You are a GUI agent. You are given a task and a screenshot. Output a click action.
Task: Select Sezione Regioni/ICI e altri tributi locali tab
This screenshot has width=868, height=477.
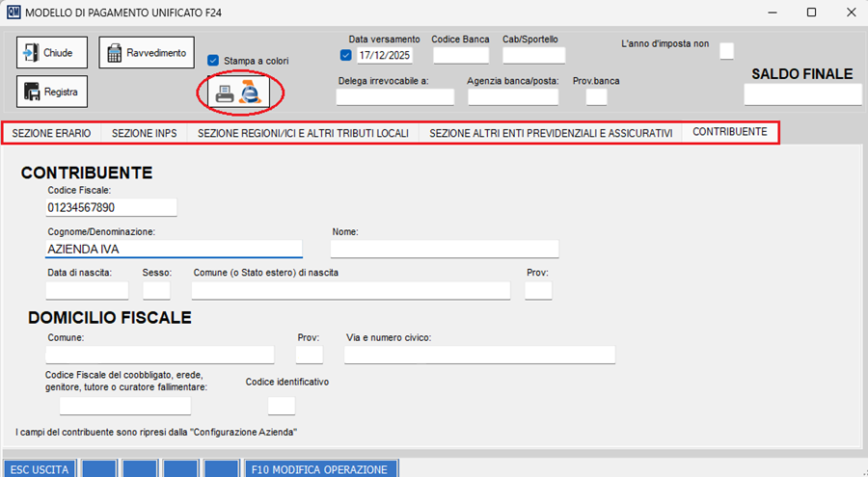[303, 133]
